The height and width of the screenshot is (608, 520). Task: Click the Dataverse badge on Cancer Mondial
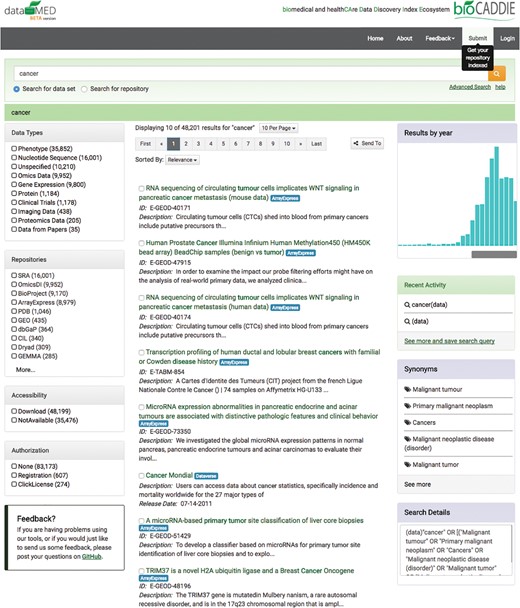[x=206, y=476]
